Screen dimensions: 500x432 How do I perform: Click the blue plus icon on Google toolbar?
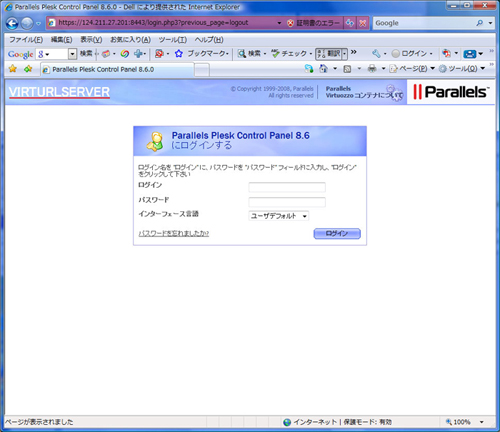138,54
